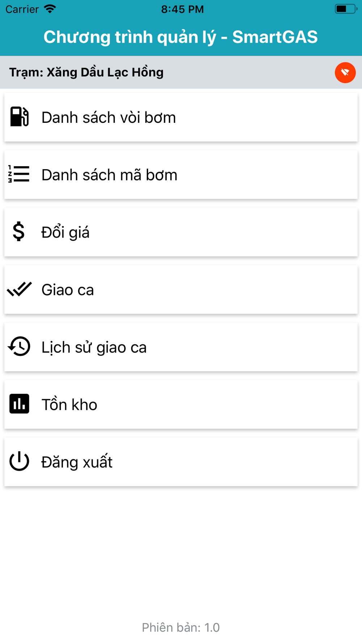Select the Tồn kho menu item
Image resolution: width=362 pixels, height=644 pixels.
point(70,405)
